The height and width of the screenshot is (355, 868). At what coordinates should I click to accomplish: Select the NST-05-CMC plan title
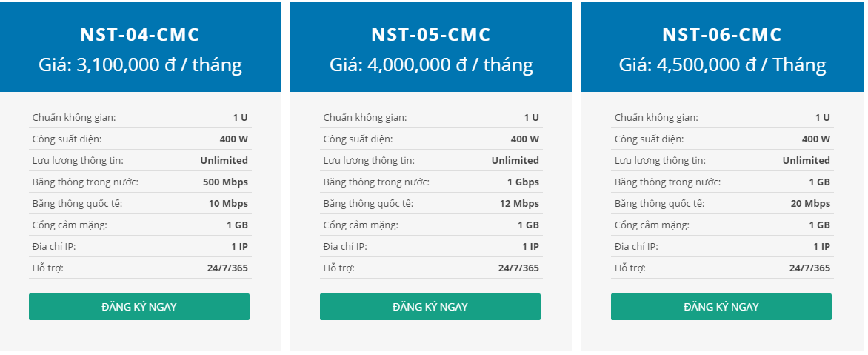431,35
